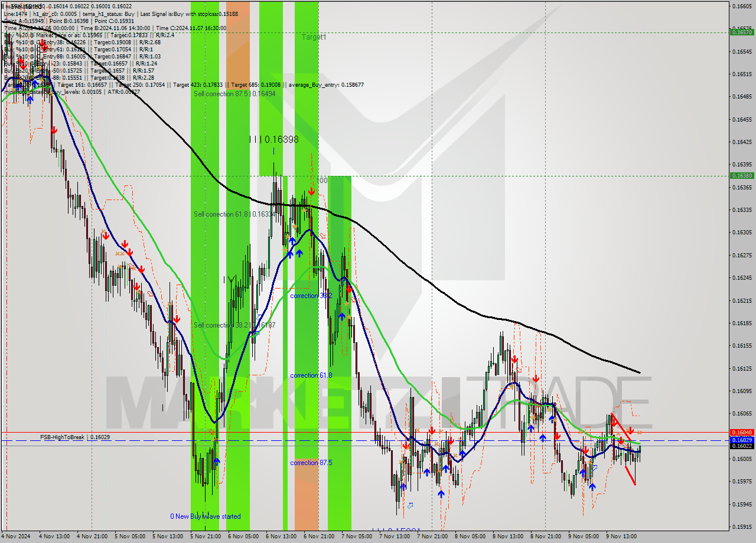Screen dimensions: 756x543
Task: Click 0.16455 on the price axis
Action: click(x=742, y=119)
